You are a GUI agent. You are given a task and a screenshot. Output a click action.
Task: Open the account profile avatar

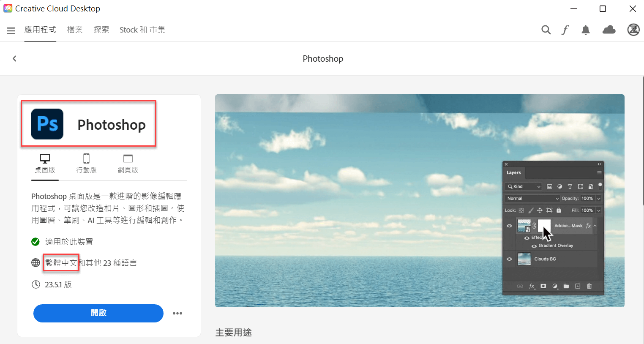tap(633, 30)
